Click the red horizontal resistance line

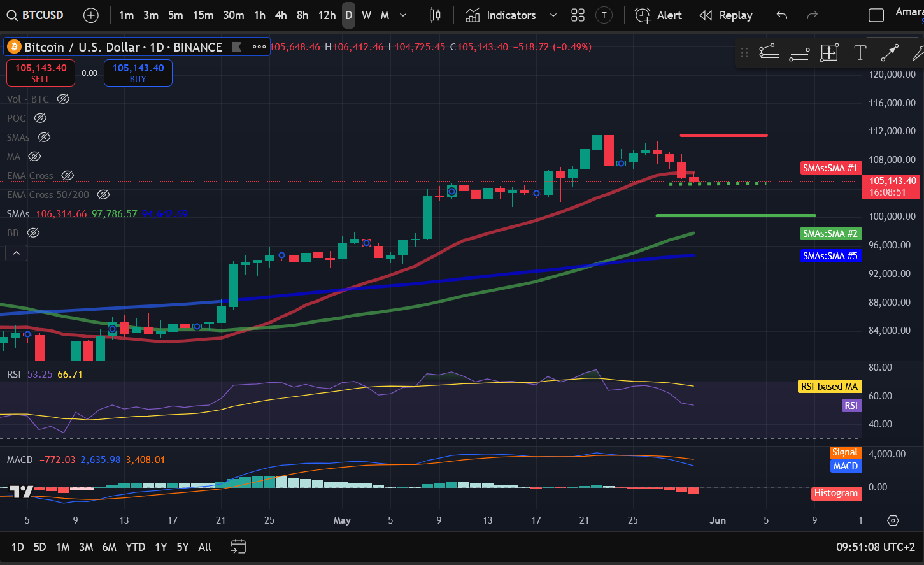[x=723, y=135]
